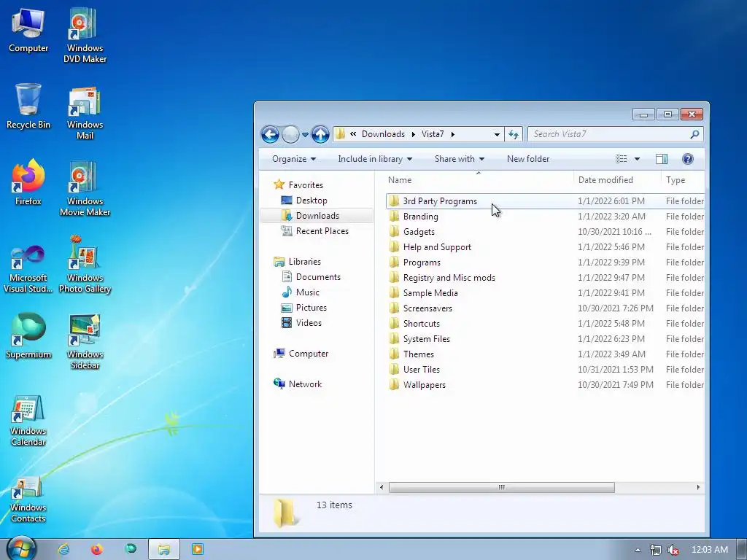Refresh the Vista7 folder view
Viewport: 747px width, 560px height.
click(513, 134)
